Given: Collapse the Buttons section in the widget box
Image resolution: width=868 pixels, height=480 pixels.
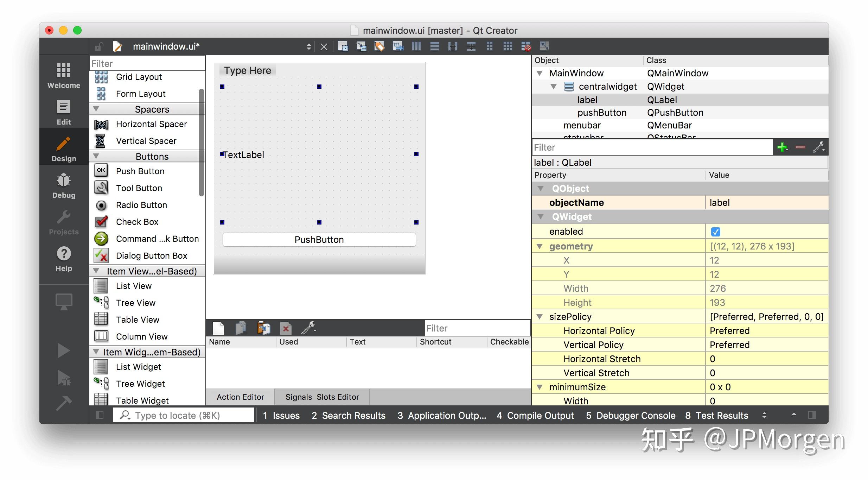Looking at the screenshot, I should click(97, 156).
